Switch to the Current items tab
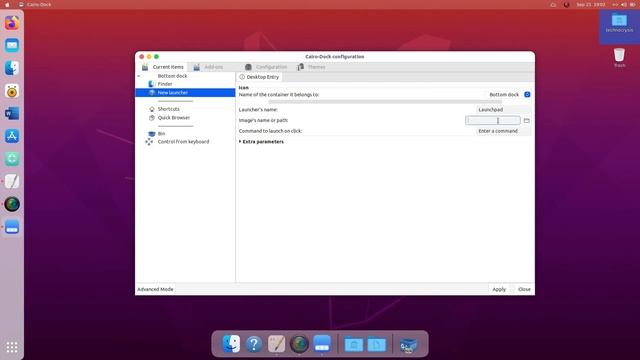Image resolution: width=640 pixels, height=360 pixels. click(x=163, y=67)
